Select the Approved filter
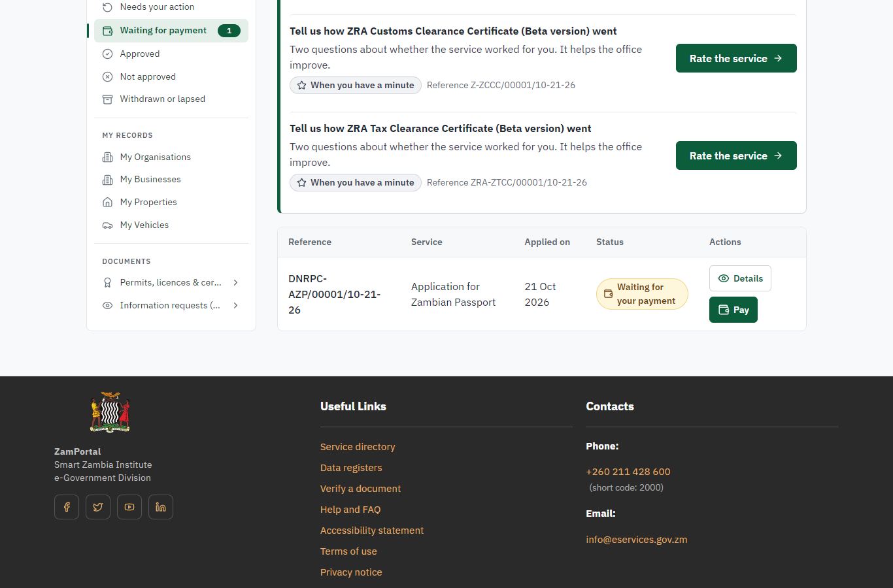 pyautogui.click(x=171, y=54)
